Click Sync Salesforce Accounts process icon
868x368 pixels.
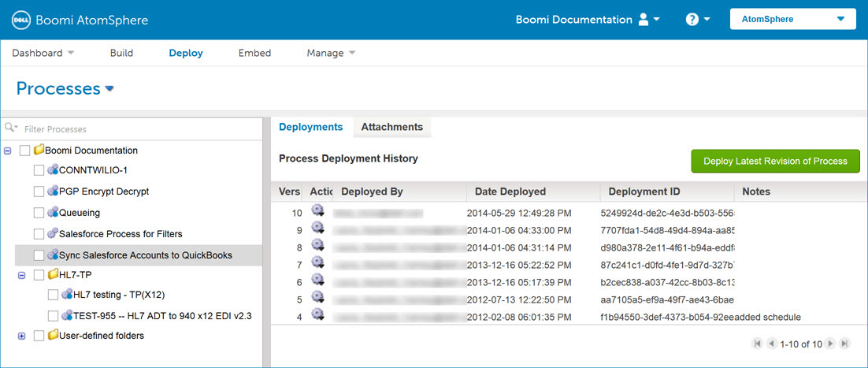[53, 255]
